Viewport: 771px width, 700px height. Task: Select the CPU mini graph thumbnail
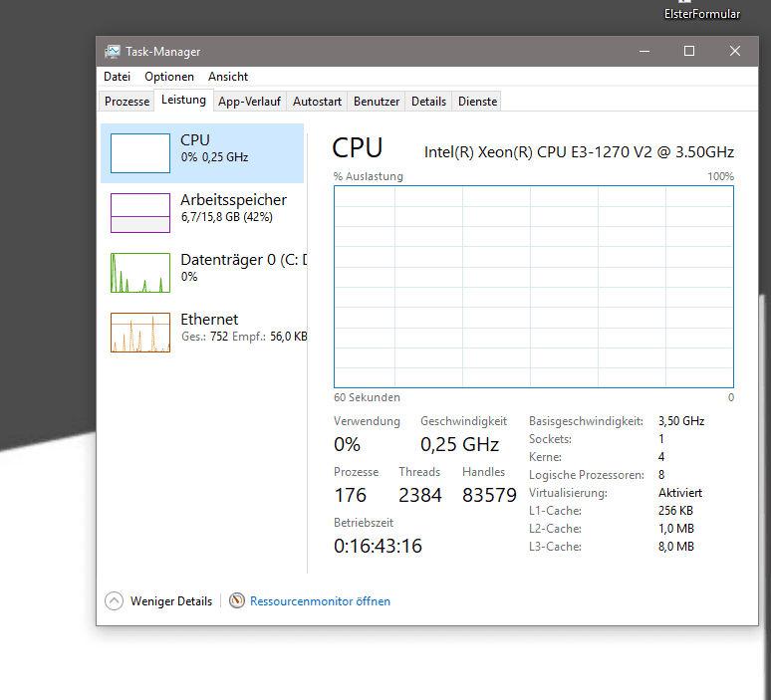140,153
